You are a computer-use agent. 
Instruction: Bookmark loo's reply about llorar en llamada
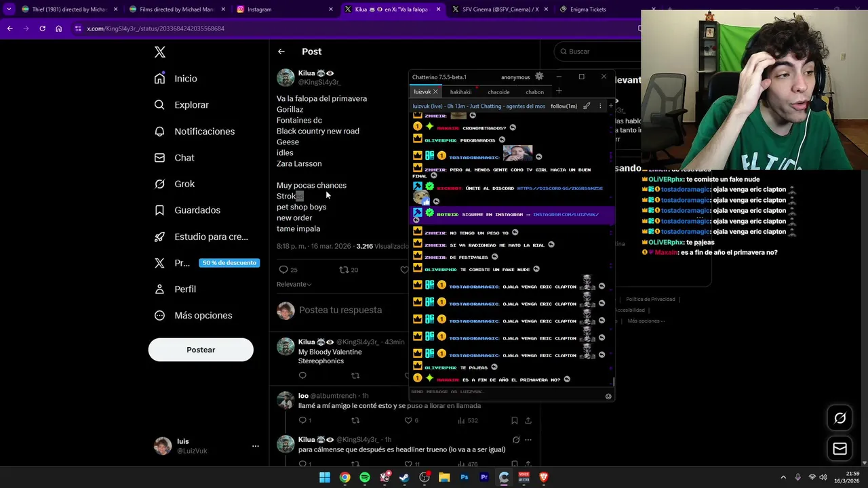tap(514, 420)
